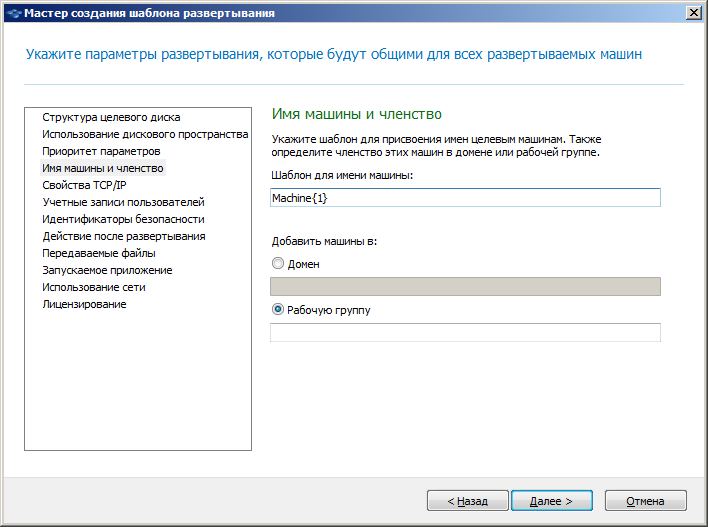Select 'Использование сети' item
The width and height of the screenshot is (708, 527).
[x=93, y=287]
